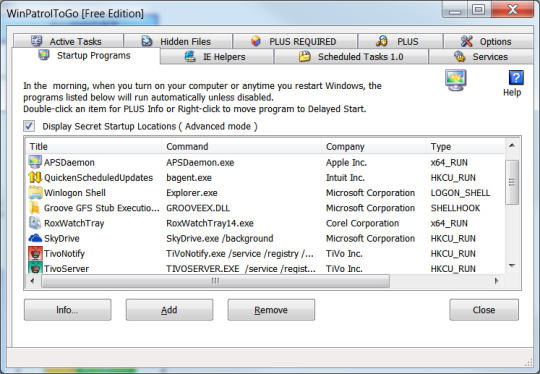Click the Active Tasks tab icon
The height and width of the screenshot is (374, 540).
coord(37,41)
